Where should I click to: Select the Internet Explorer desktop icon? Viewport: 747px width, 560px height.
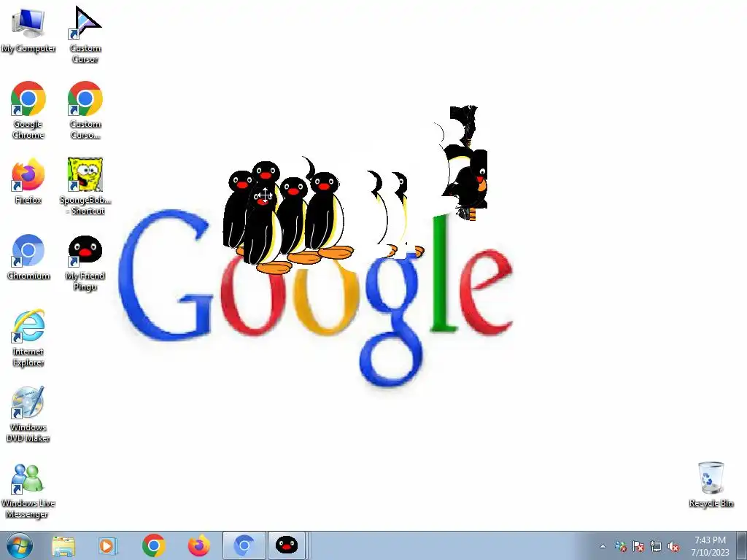[28, 337]
